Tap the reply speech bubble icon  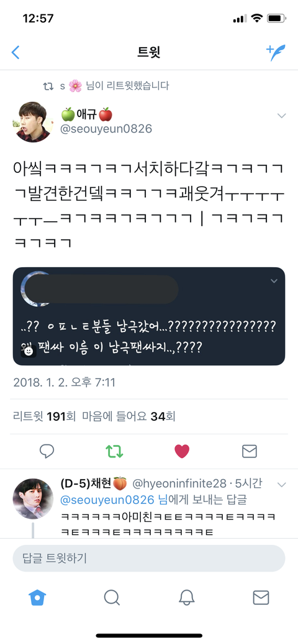tap(47, 451)
